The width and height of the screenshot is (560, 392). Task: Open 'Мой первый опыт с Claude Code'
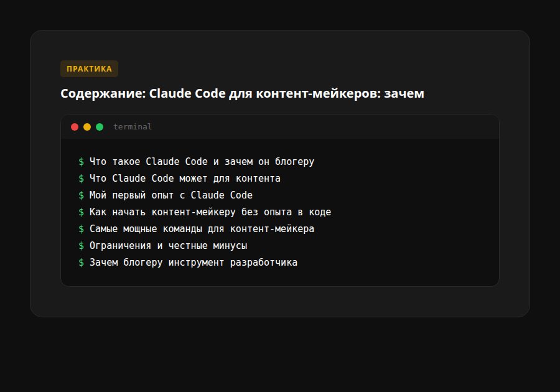tap(171, 195)
